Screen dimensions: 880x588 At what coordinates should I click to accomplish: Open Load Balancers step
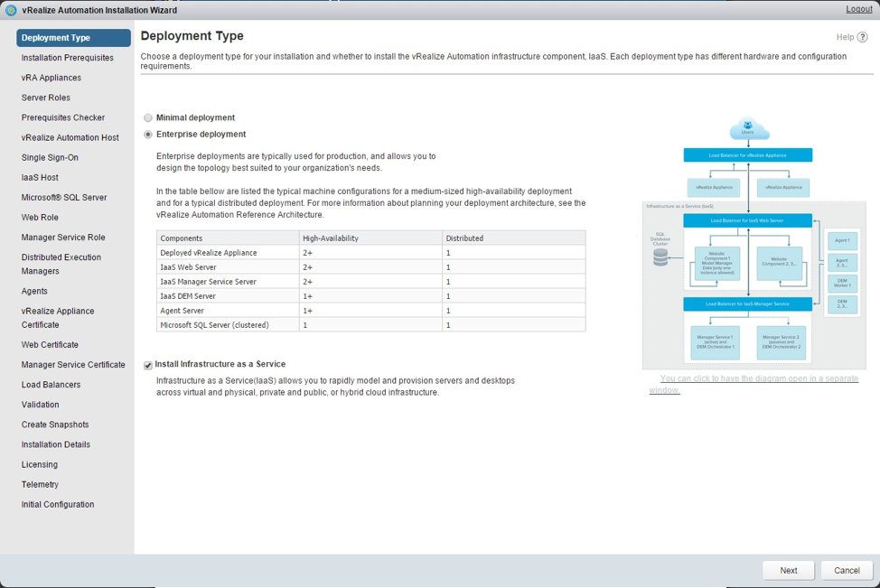click(x=51, y=385)
